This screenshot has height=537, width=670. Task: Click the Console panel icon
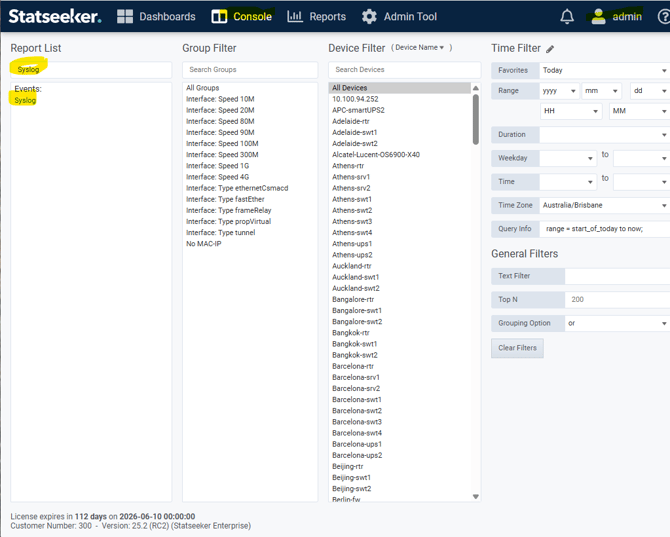point(219,17)
